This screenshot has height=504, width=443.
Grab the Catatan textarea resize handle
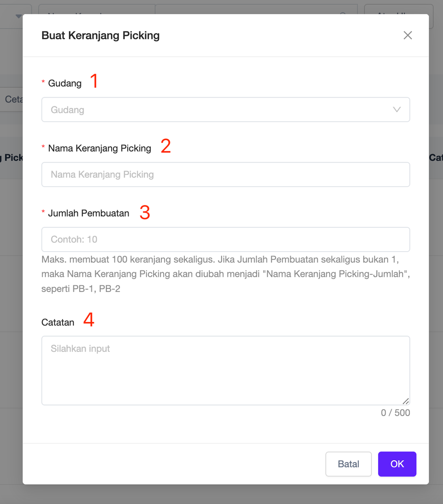tap(406, 401)
